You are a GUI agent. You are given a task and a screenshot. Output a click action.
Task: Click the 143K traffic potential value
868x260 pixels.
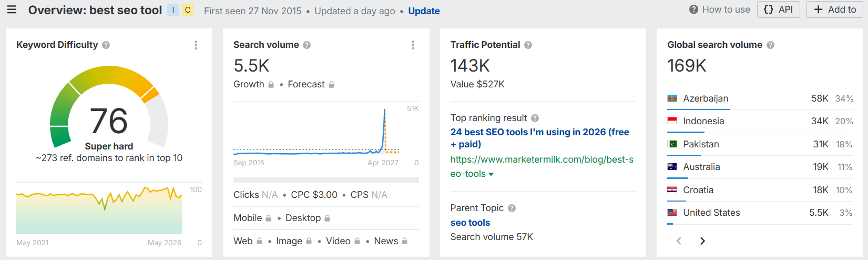470,66
